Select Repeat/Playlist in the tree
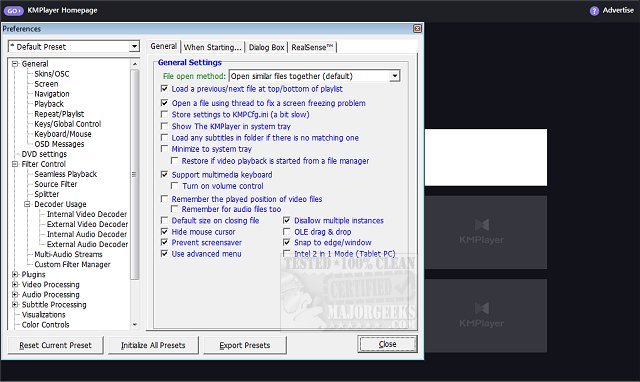Screen dimensions: 640x382 59,114
